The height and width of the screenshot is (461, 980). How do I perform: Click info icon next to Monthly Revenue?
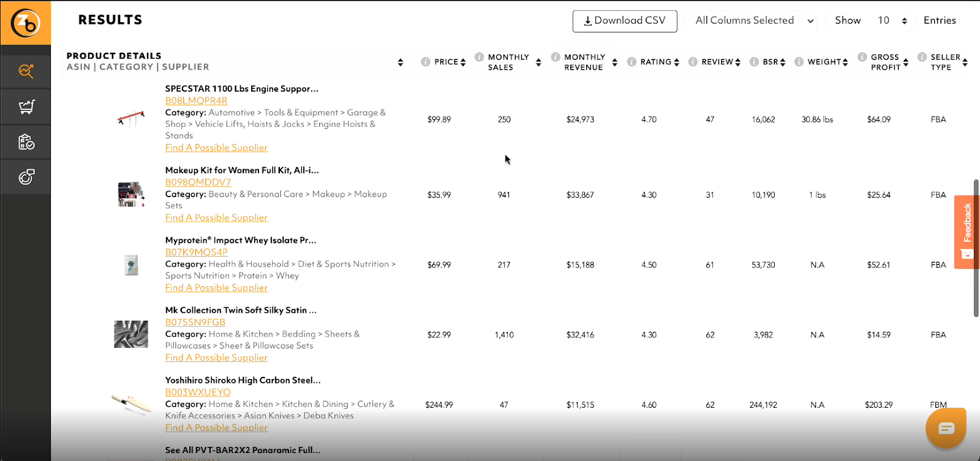[556, 57]
